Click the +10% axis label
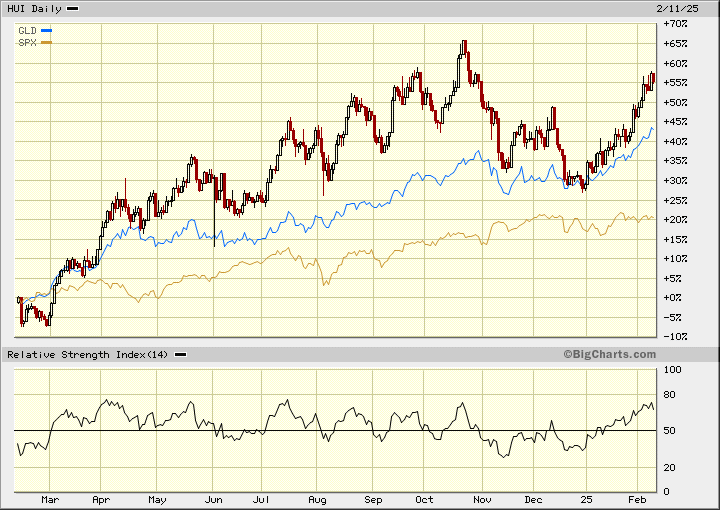 (x=675, y=259)
